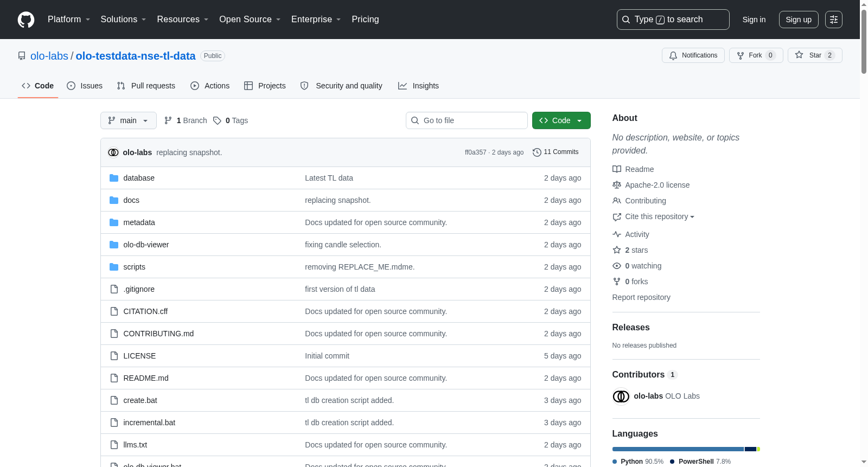The image size is (868, 467).
Task: Open the main branch selector dropdown
Action: tap(129, 120)
